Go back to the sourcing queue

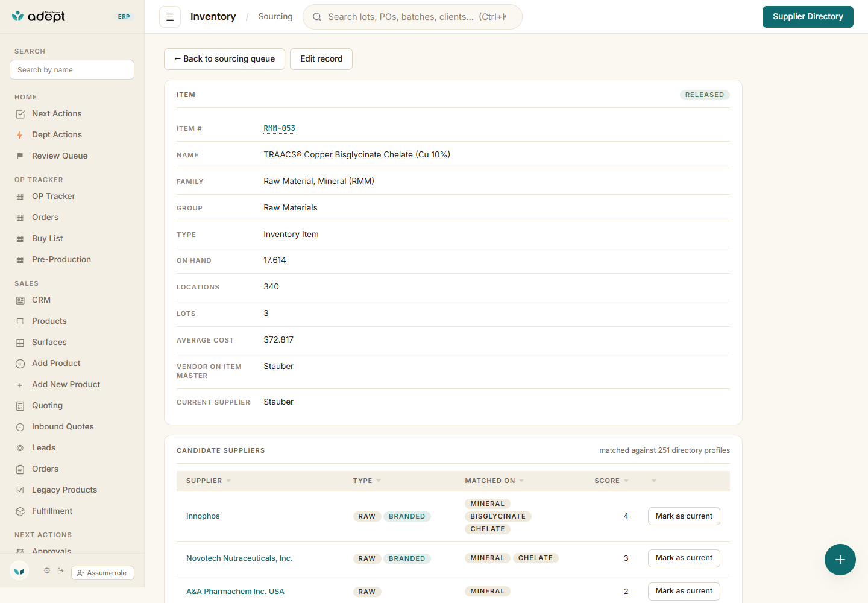[224, 59]
